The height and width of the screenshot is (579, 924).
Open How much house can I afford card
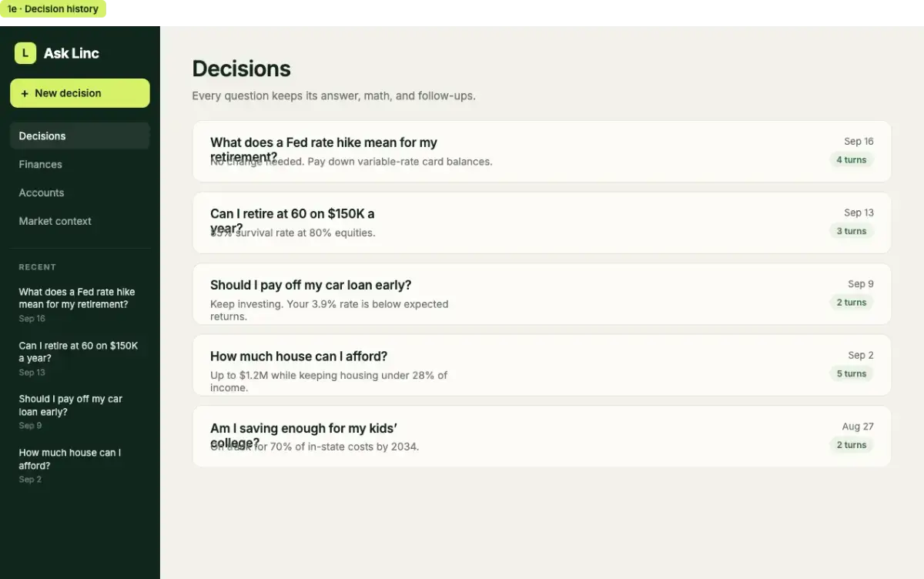[x=541, y=365]
